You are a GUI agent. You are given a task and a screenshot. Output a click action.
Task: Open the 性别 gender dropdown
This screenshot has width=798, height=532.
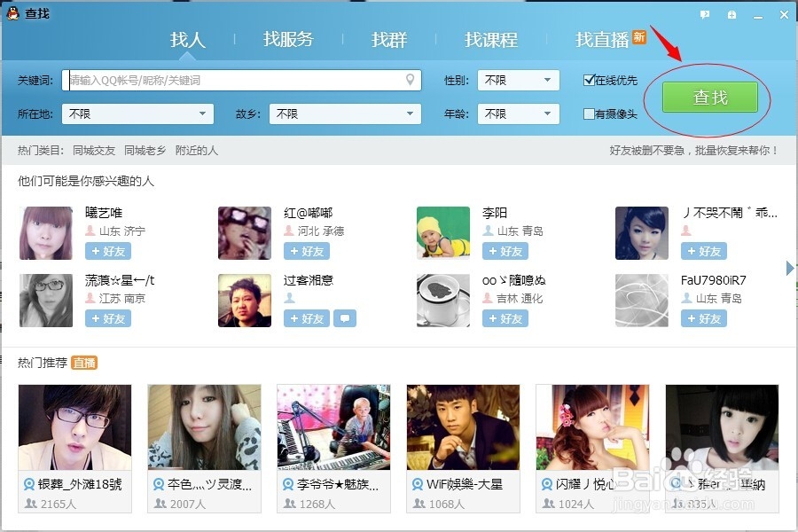518,80
